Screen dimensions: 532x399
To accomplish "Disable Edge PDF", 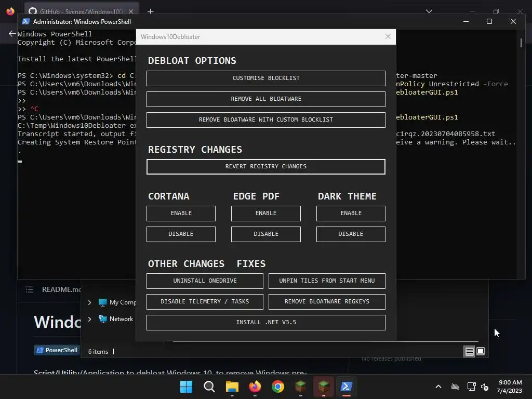I will click(265, 234).
